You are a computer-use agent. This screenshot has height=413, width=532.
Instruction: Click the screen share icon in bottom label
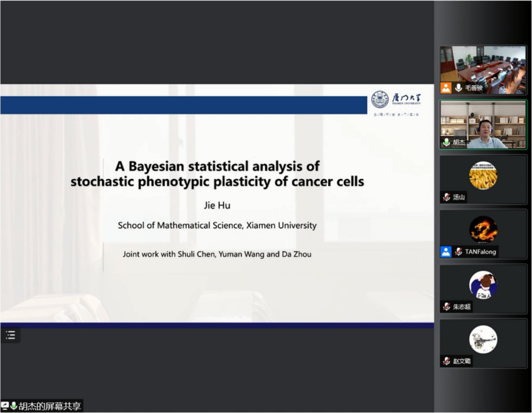point(5,406)
